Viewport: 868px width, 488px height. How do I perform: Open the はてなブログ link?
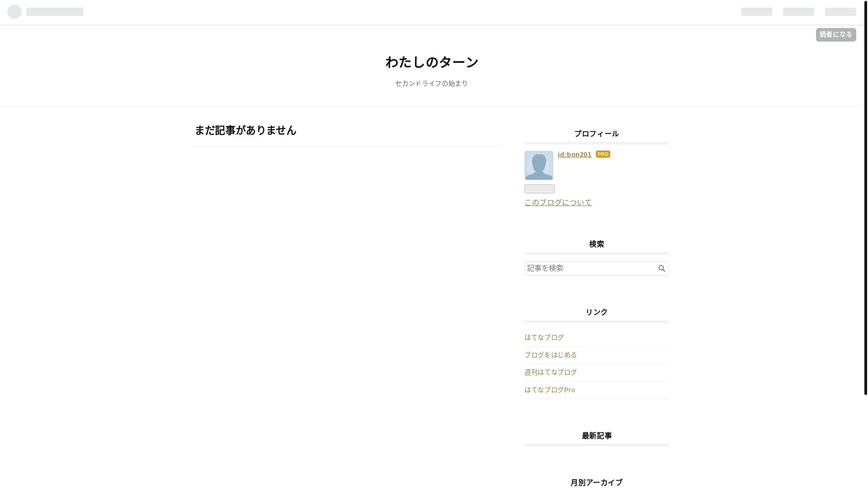[x=544, y=338]
